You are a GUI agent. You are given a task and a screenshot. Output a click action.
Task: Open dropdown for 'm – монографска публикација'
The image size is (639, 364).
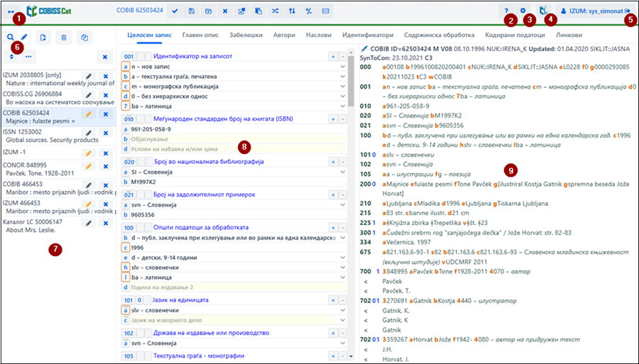tap(343, 87)
